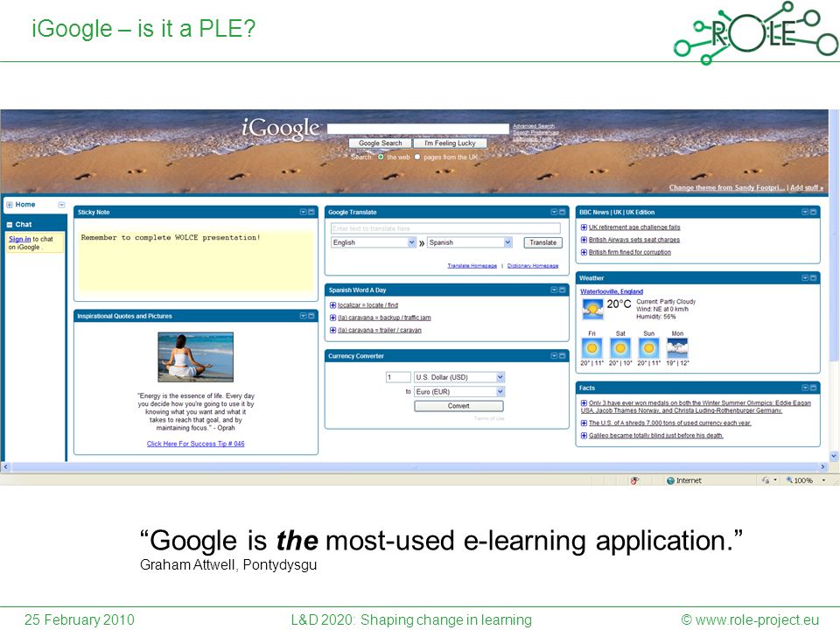This screenshot has height=630, width=840.
Task: Click the browser Internet zone globe icon
Action: 670,480
